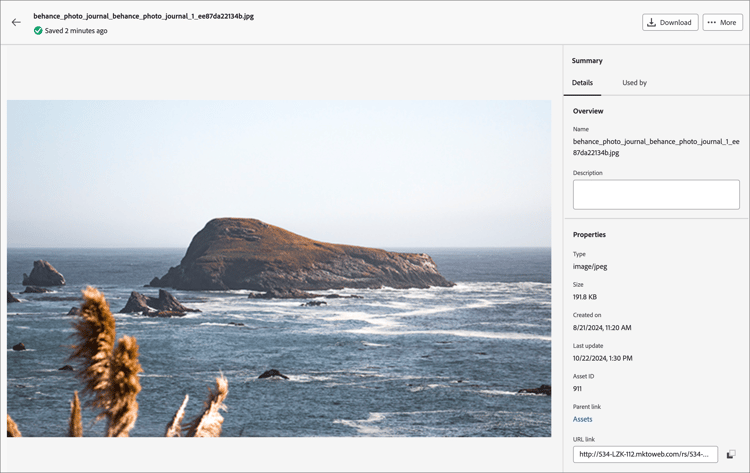The width and height of the screenshot is (750, 473).
Task: Click the Summary heading
Action: tap(587, 61)
